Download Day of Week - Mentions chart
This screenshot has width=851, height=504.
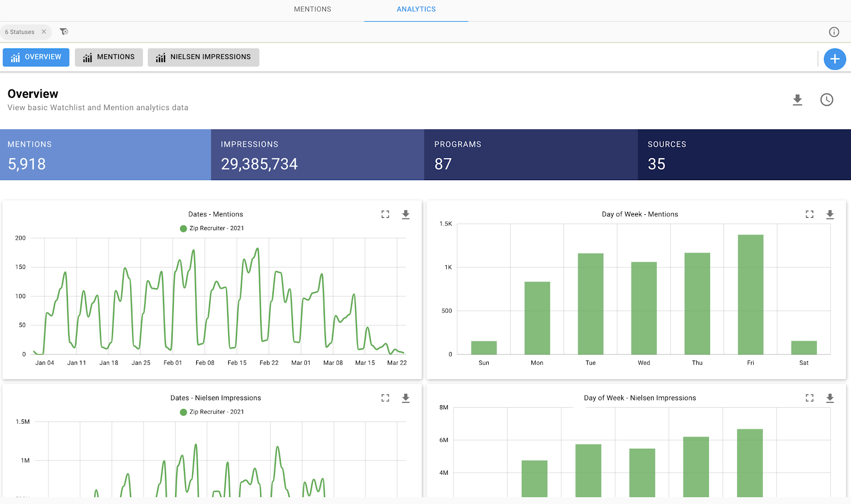pos(829,214)
